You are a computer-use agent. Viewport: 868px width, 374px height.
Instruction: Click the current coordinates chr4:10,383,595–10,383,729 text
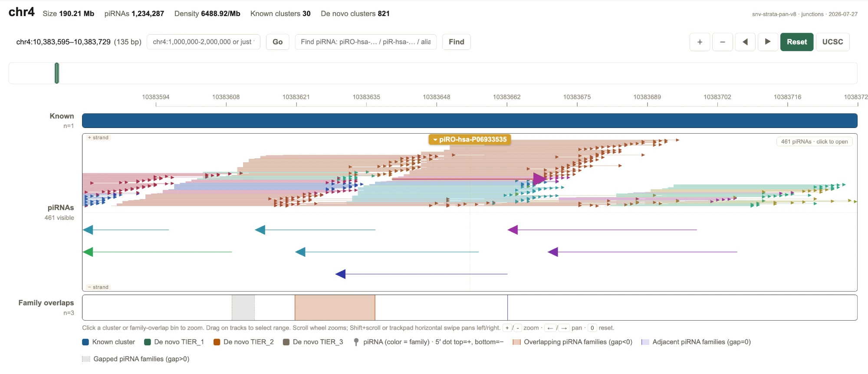63,42
